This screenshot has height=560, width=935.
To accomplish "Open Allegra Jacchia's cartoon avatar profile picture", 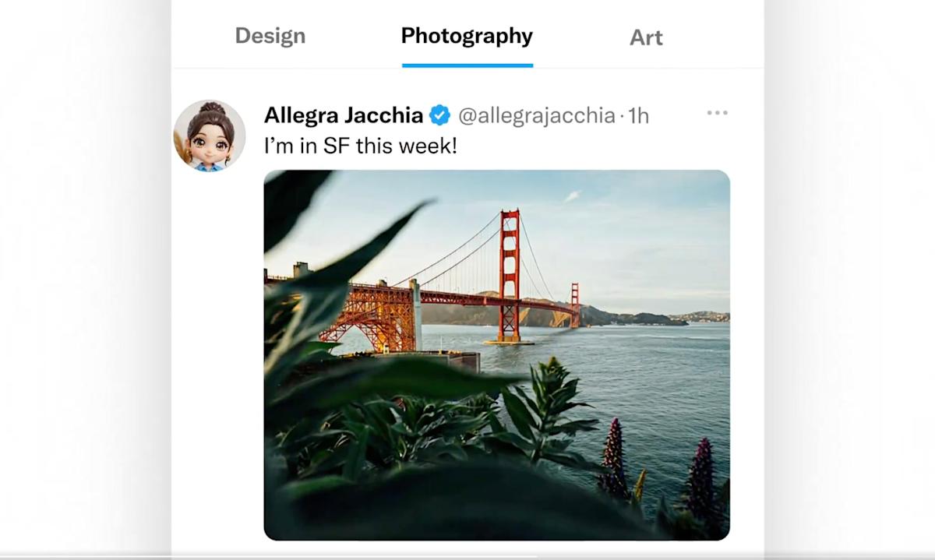I will (x=210, y=136).
